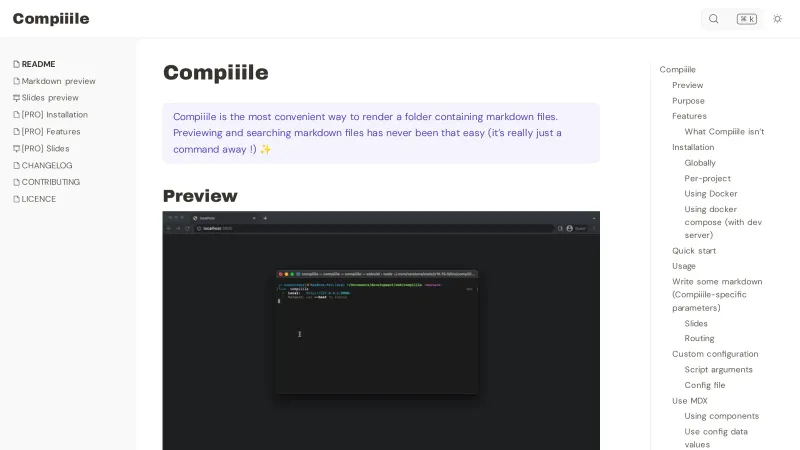
Task: Click the [PRO] Slides presentation icon
Action: 16,149
